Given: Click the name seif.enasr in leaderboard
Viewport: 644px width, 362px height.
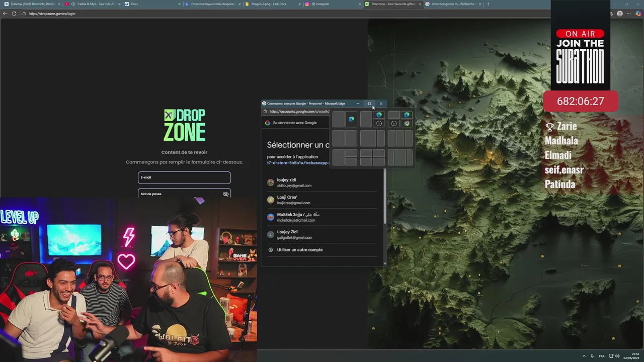Looking at the screenshot, I should click(x=564, y=170).
